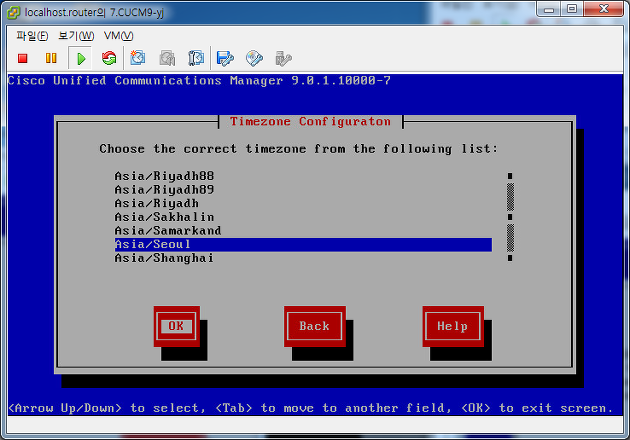Image resolution: width=630 pixels, height=440 pixels.
Task: Reset the virtual machine with the restart icon
Action: pos(109,59)
